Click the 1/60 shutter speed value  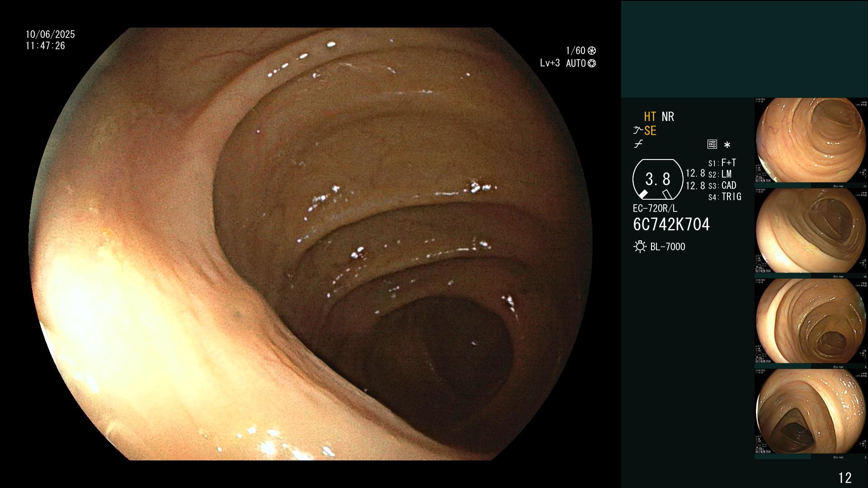pyautogui.click(x=576, y=51)
